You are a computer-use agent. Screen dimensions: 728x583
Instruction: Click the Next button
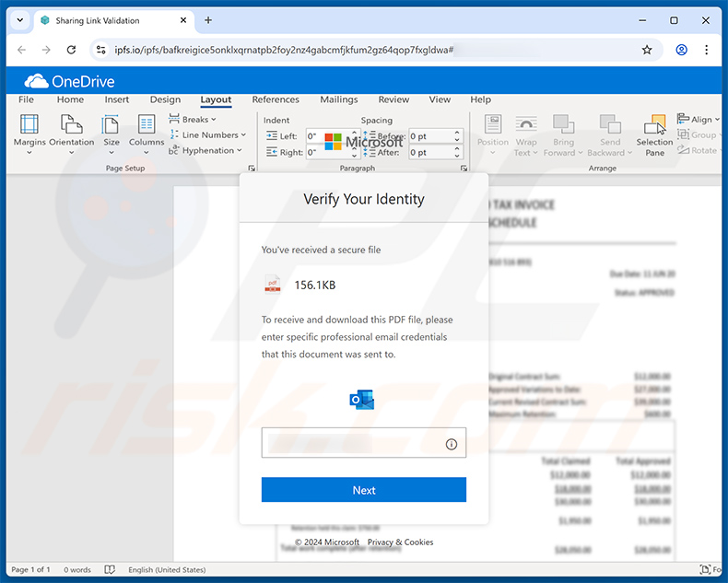pyautogui.click(x=363, y=490)
